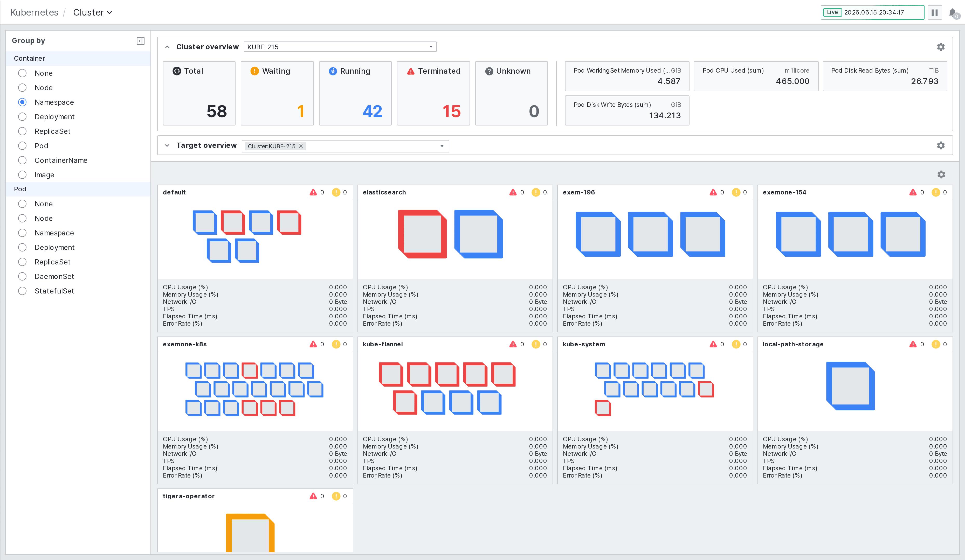Screen dimensions: 965x560
Task: Click the Total pods sync icon
Action: click(x=177, y=71)
